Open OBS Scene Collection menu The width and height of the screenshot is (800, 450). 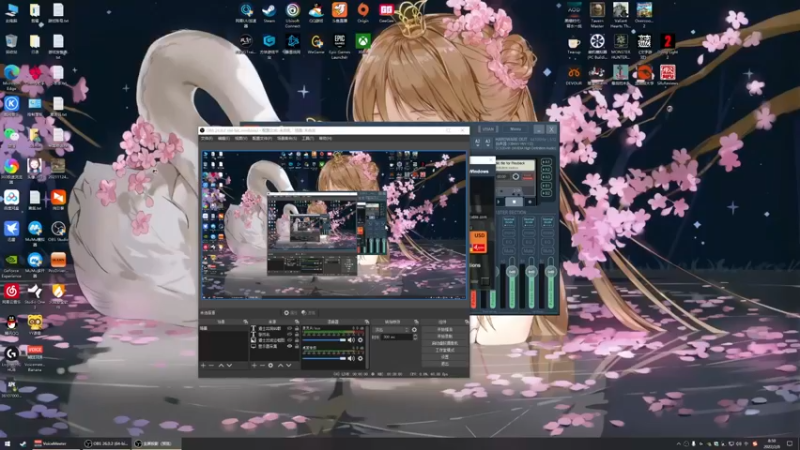click(x=287, y=138)
